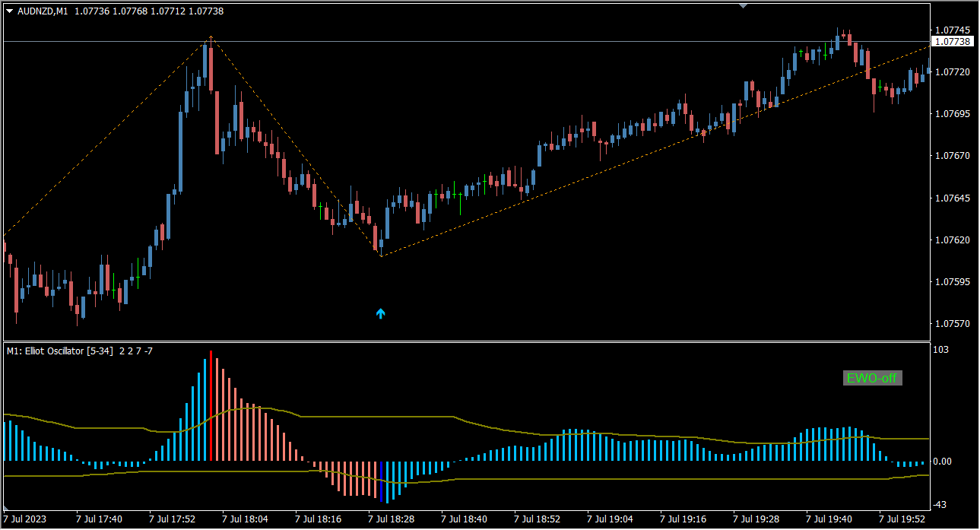The image size is (980, 530).
Task: Click the 7 Jul 2023 date label
Action: point(26,519)
